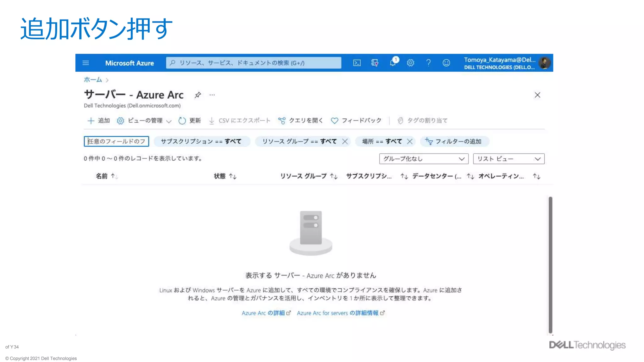Image resolution: width=644 pixels, height=362 pixels.
Task: Remove the 場所 filter with its X
Action: click(x=409, y=141)
